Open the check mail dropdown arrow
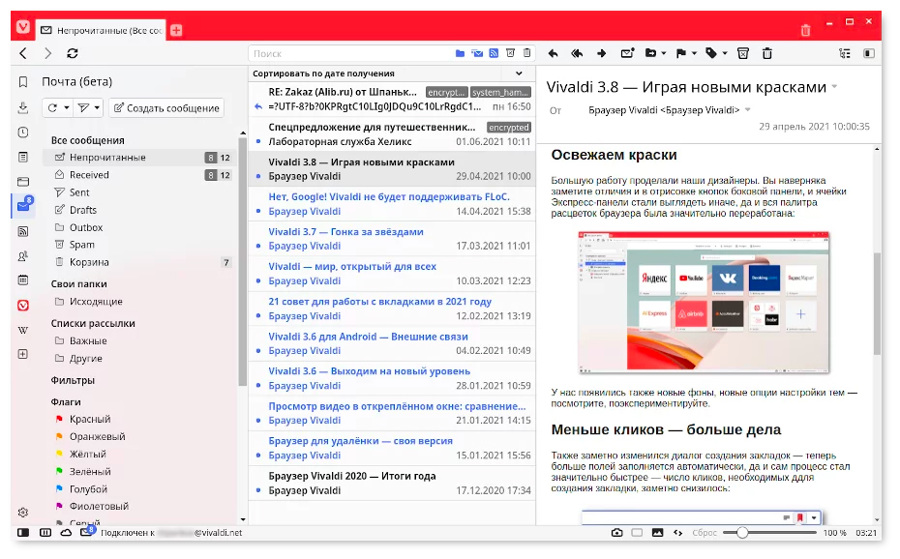 point(67,108)
